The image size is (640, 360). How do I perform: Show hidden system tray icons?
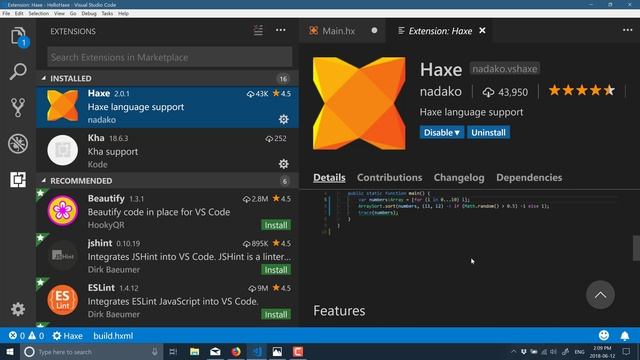(513, 351)
